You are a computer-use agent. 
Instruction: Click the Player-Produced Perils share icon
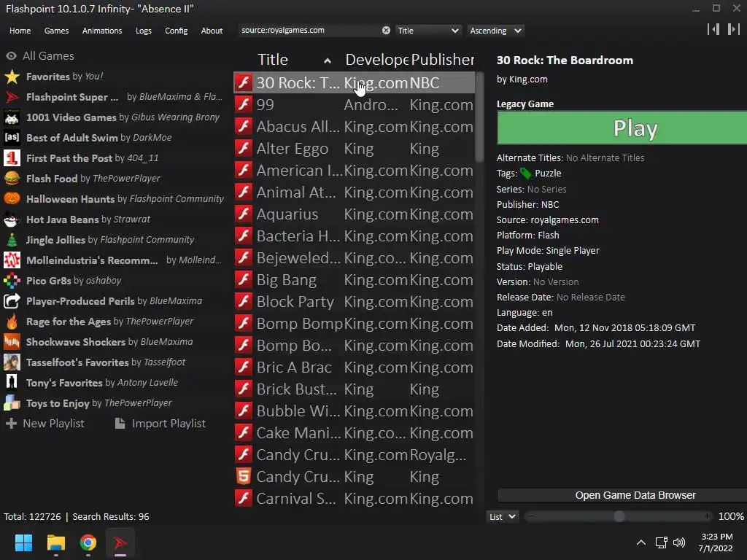[12, 301]
